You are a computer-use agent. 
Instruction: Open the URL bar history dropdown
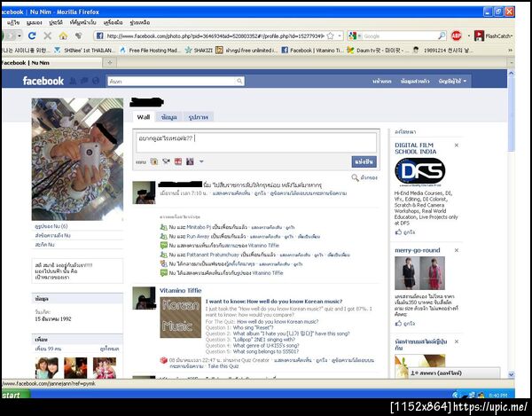coord(340,35)
